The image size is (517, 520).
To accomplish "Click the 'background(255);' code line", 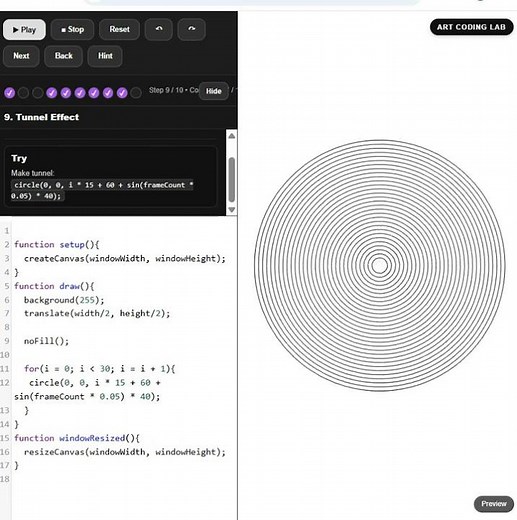I will (x=64, y=300).
